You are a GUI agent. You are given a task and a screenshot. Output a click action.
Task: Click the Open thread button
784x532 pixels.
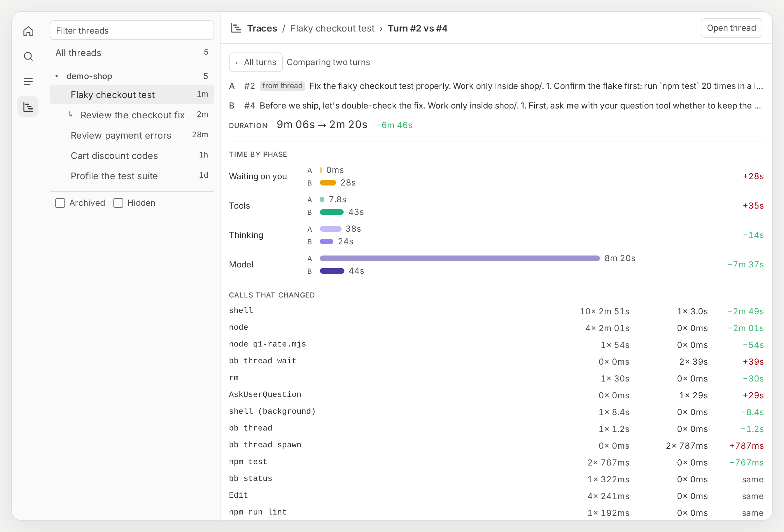(731, 28)
